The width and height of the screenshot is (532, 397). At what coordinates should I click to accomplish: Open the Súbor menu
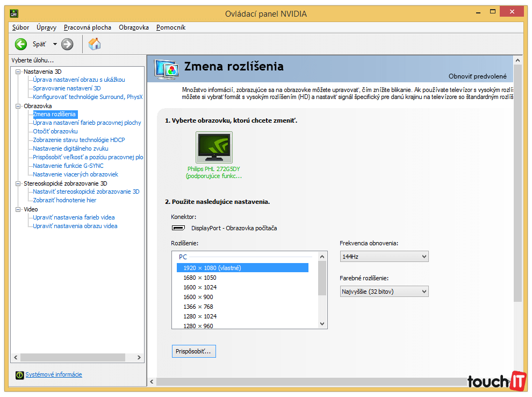point(20,27)
